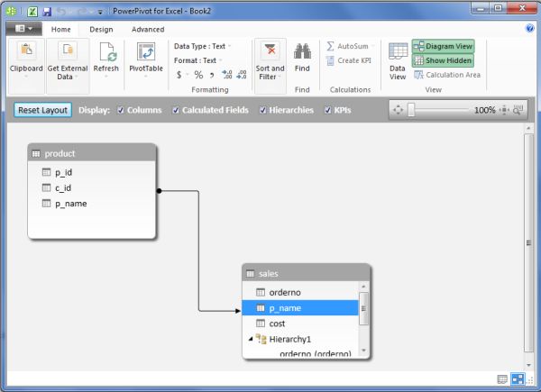Save the workbook with floppy icon

(x=47, y=12)
